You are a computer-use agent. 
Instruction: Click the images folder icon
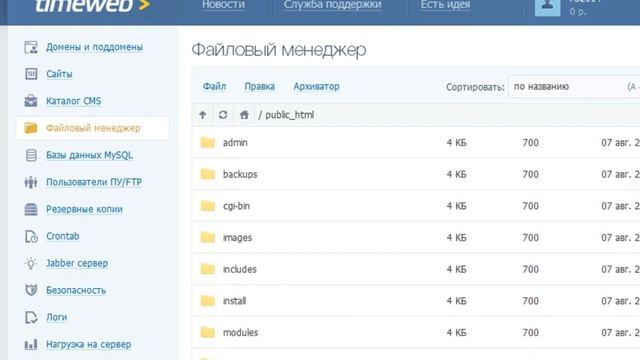[207, 238]
